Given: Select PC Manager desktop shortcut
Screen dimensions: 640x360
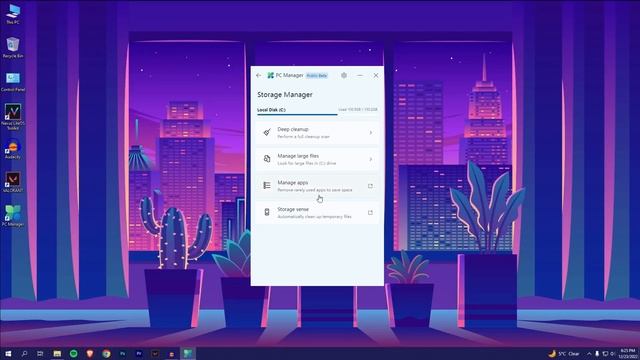Looking at the screenshot, I should [13, 216].
